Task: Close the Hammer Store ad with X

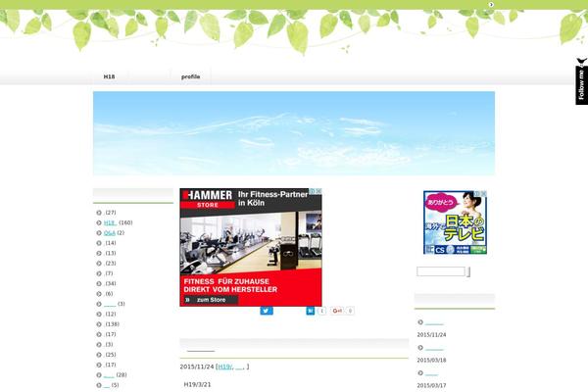Action: 318,191
